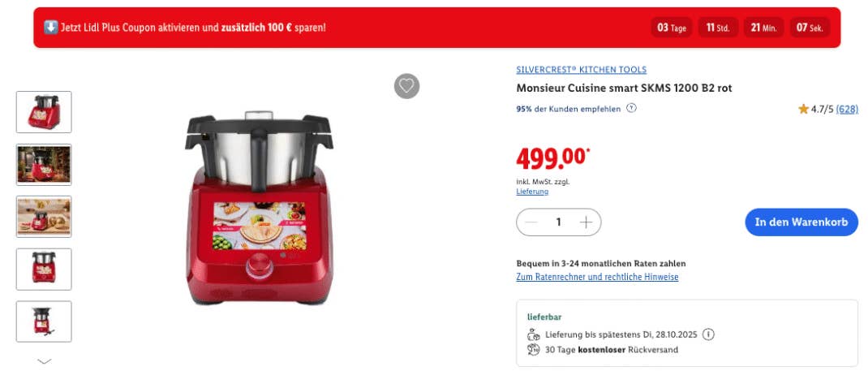Click the quantity input field
Image resolution: width=868 pixels, height=371 pixels.
pos(559,222)
